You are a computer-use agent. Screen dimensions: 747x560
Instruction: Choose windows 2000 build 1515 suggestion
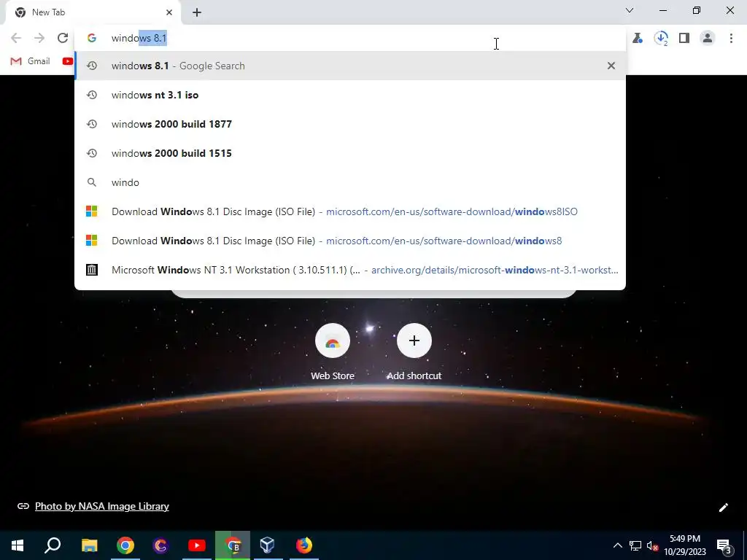tap(350, 153)
